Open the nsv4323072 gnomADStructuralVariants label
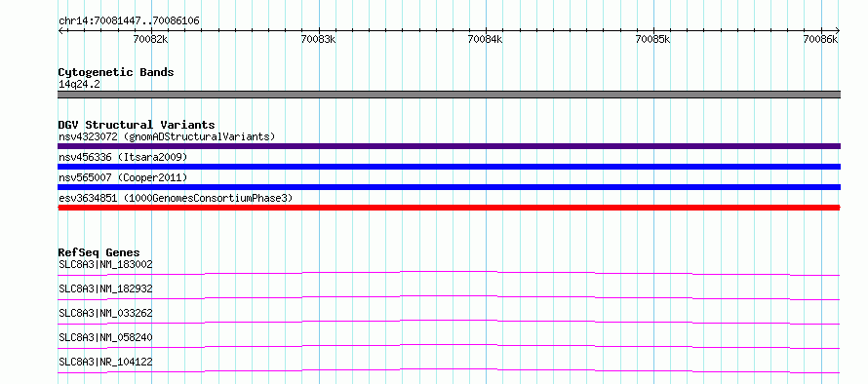Screen dimensions: 868x384 (x=167, y=136)
